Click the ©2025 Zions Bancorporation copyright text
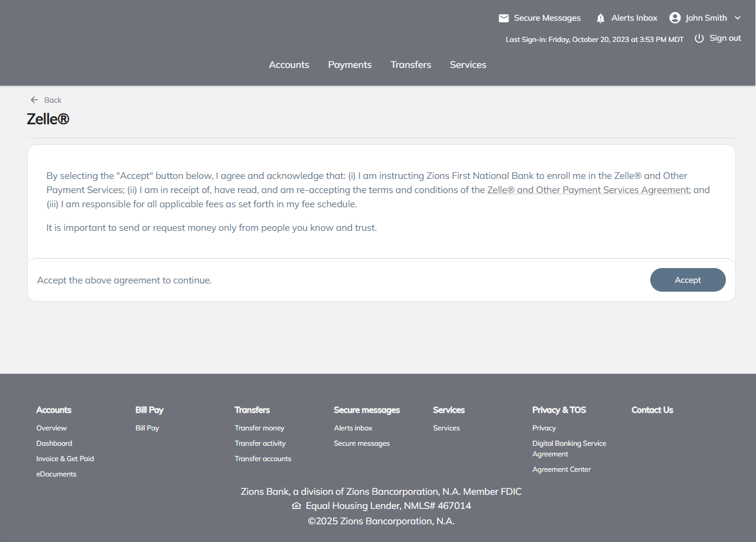The height and width of the screenshot is (542, 756). pyautogui.click(x=381, y=521)
